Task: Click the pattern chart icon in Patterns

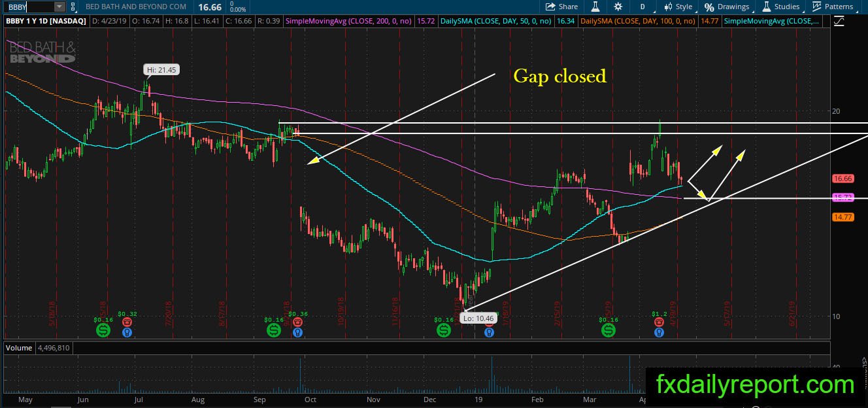Action: coord(817,7)
